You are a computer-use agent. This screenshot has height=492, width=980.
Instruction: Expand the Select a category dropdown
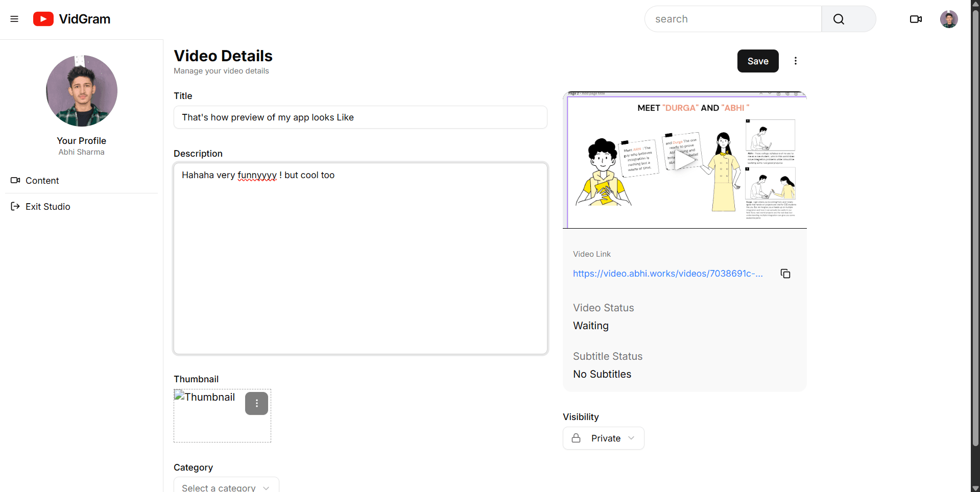(x=226, y=487)
